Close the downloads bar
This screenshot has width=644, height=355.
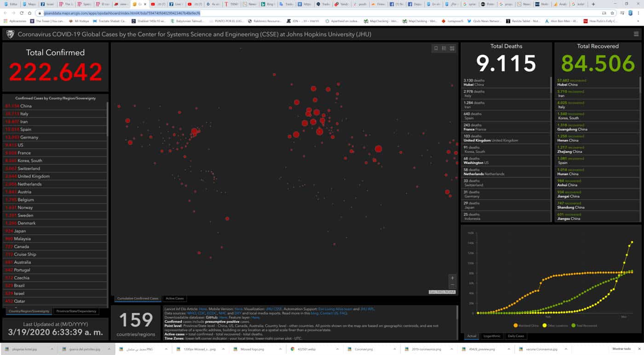point(638,349)
